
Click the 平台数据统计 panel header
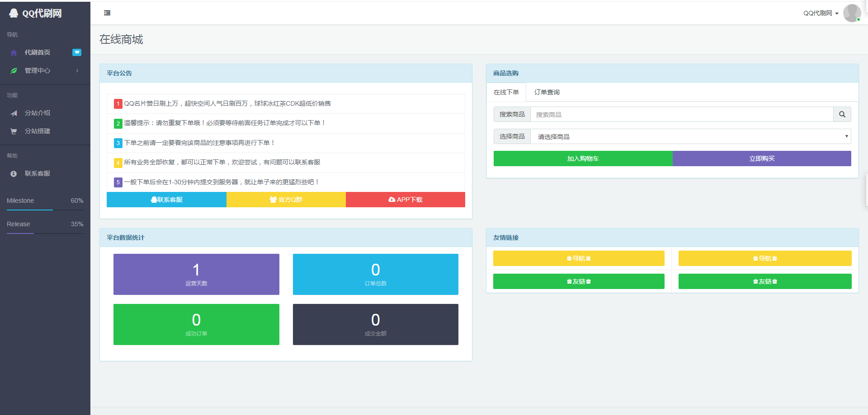[286, 238]
